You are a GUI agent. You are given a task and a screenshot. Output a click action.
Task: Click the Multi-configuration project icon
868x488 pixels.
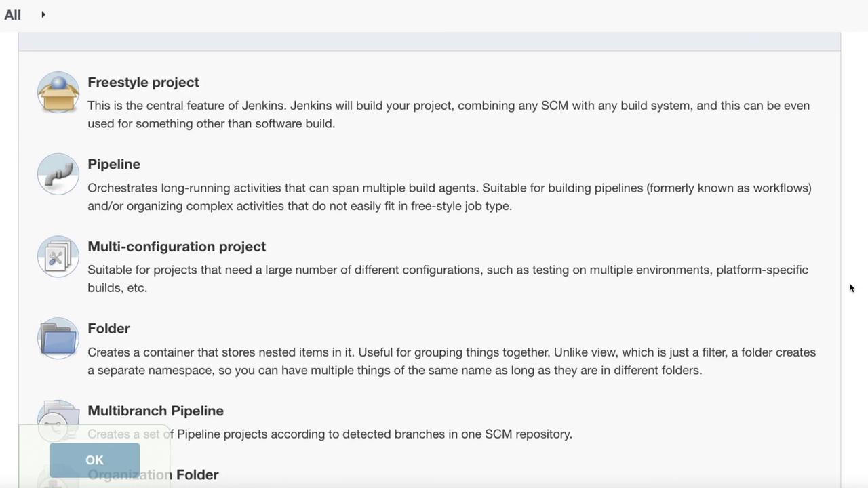coord(58,257)
